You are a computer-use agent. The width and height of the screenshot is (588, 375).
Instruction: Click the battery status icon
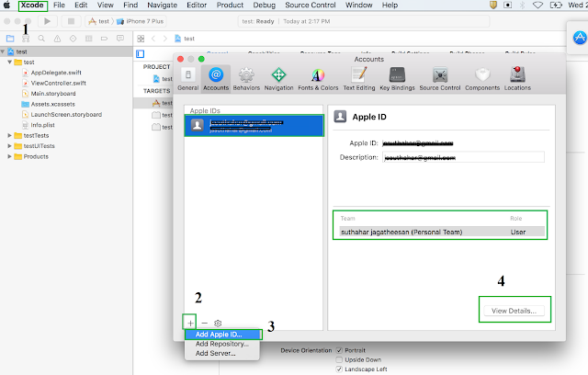(x=556, y=6)
